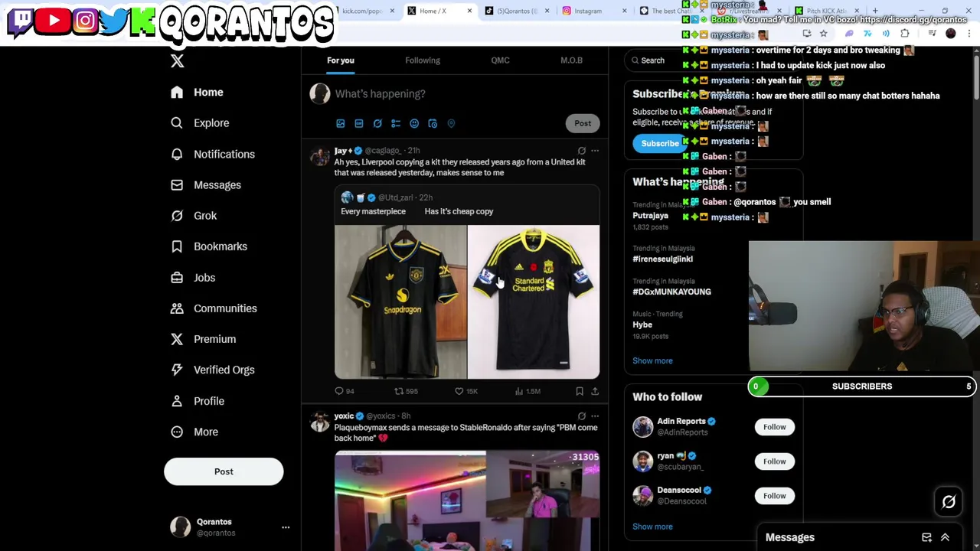Repost Jay's post showing 595 reposts

pyautogui.click(x=405, y=391)
